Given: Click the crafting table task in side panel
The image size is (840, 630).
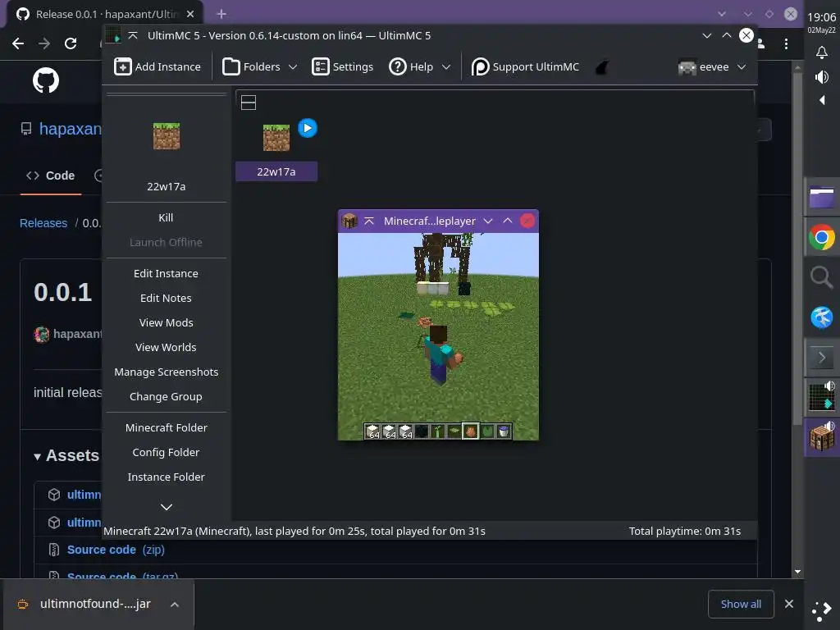Looking at the screenshot, I should [x=822, y=437].
